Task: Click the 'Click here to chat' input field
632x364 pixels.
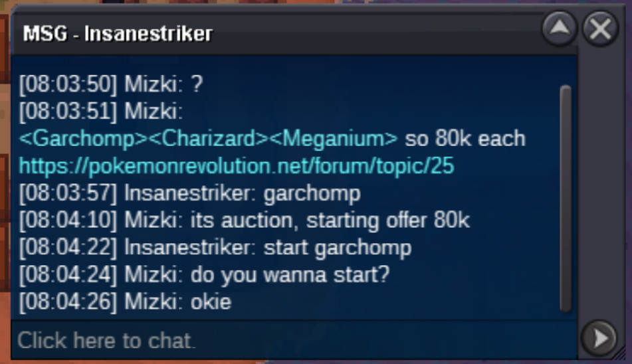Action: click(294, 341)
